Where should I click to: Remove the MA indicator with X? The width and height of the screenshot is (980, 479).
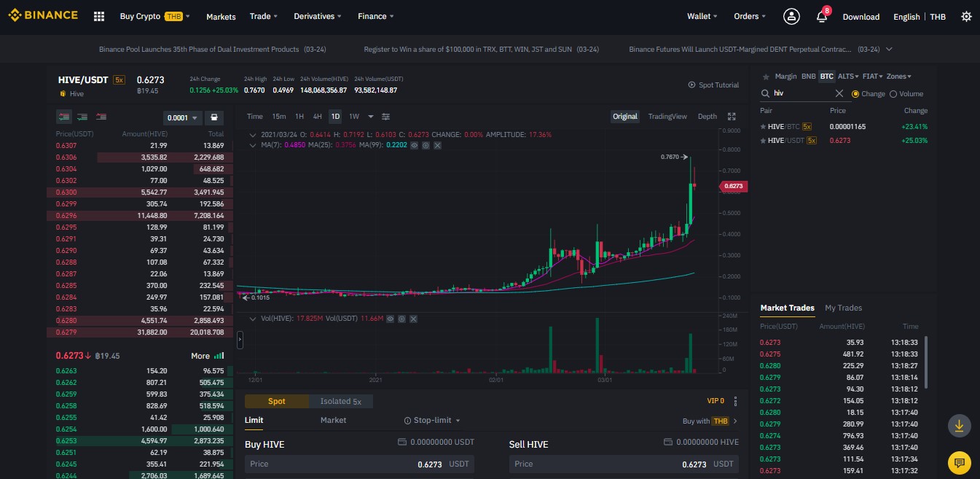click(437, 145)
